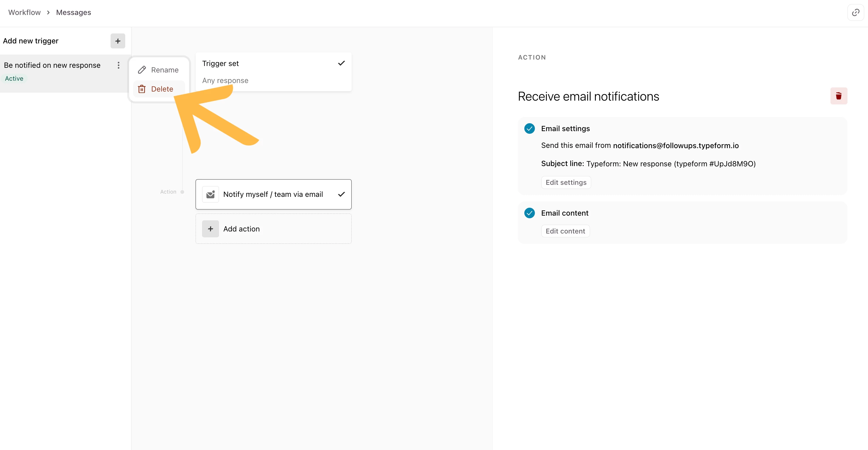The width and height of the screenshot is (868, 450).
Task: Open the three-dot menu for the trigger
Action: coord(118,65)
